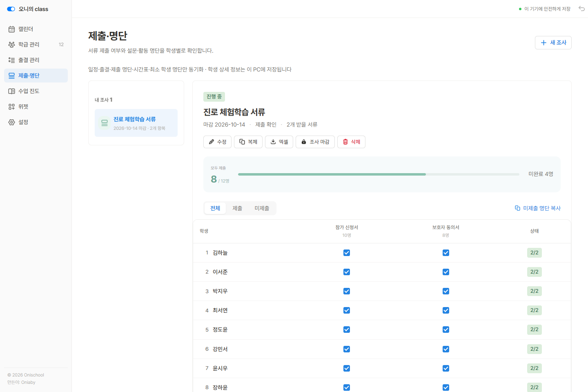Image resolution: width=588 pixels, height=392 pixels.
Task: Click student name 정도윤
Action: pos(220,330)
